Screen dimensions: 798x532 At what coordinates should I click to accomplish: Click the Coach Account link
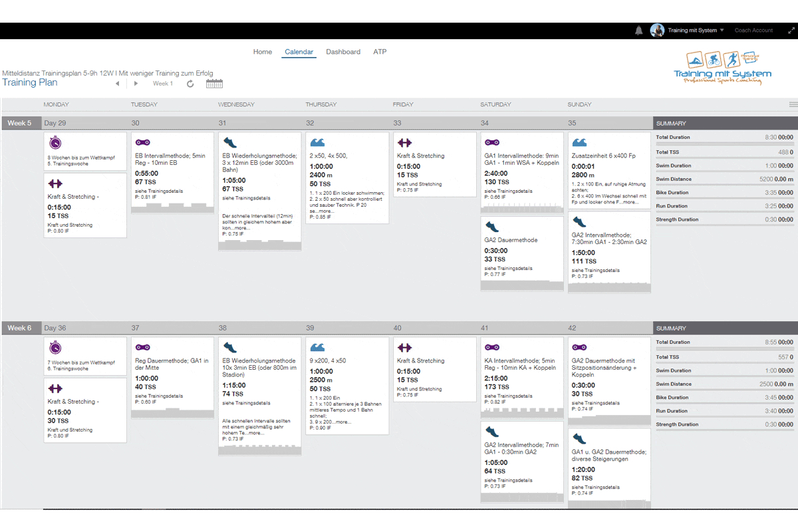753,31
